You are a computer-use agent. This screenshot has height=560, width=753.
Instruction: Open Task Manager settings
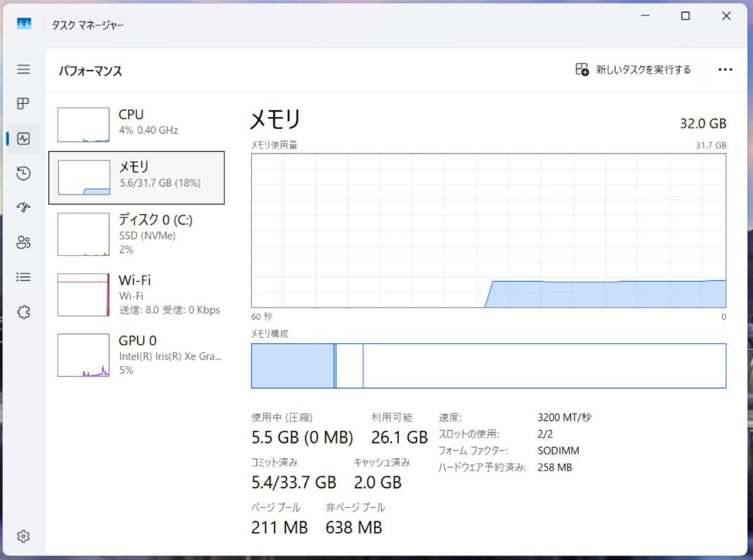23,536
